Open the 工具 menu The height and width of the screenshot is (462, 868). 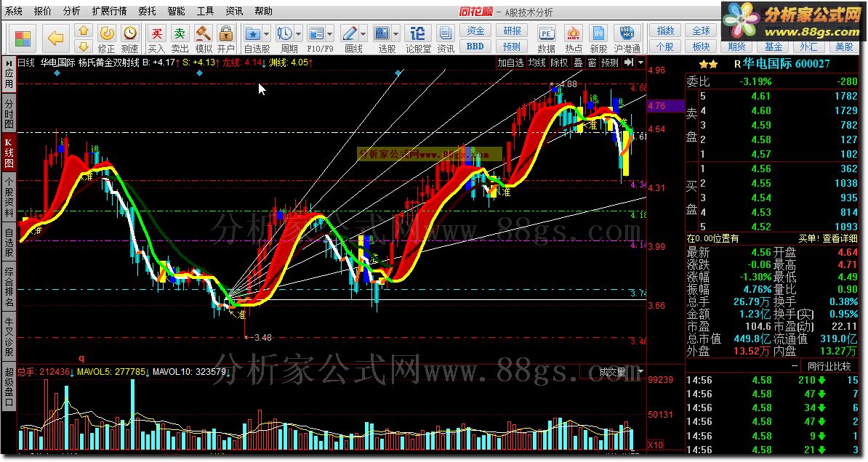tap(205, 11)
